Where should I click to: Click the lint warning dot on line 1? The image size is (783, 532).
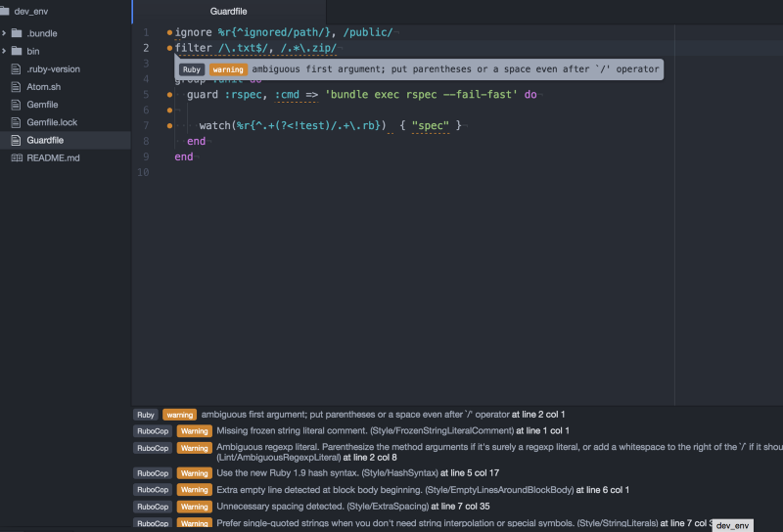point(169,32)
